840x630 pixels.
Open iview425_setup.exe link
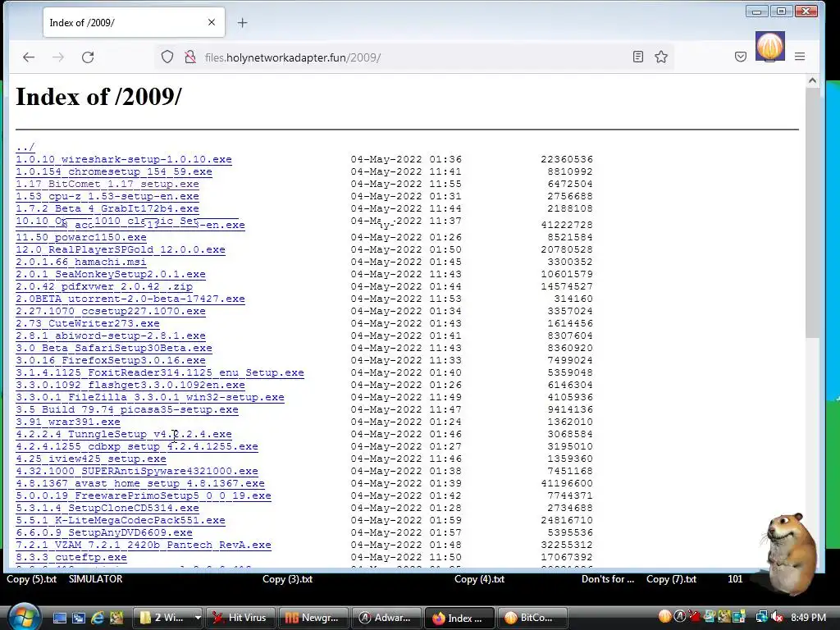point(90,459)
